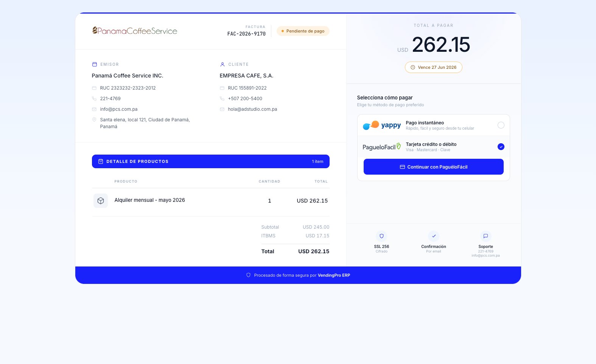Click the location pin icon by Santa elena
Screen dimensions: 596x364
(x=94, y=119)
